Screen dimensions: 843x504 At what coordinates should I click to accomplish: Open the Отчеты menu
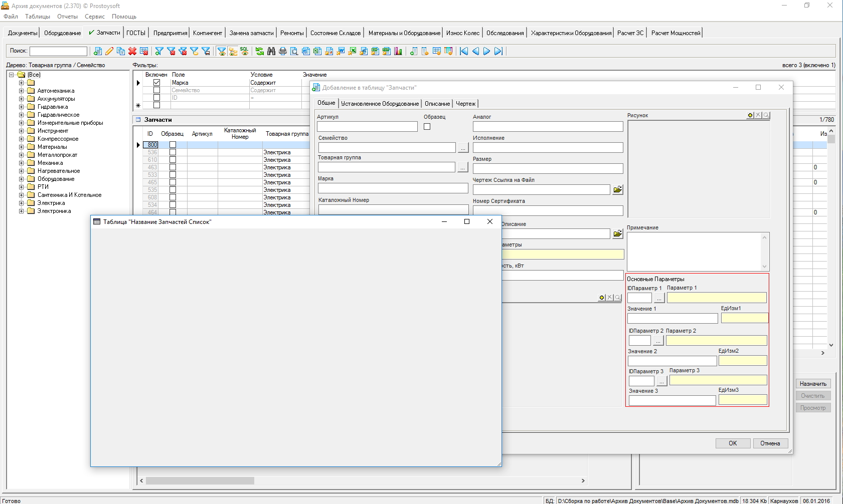pyautogui.click(x=67, y=17)
